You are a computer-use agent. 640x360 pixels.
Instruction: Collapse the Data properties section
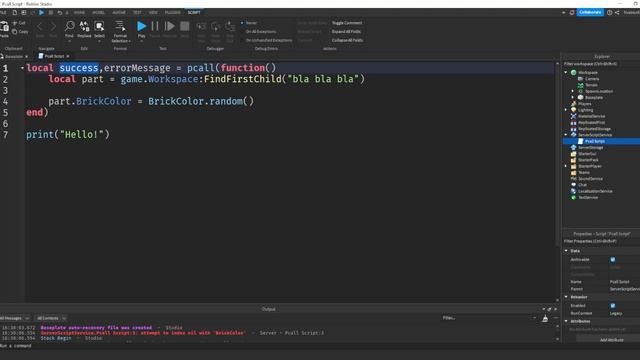tap(566, 251)
